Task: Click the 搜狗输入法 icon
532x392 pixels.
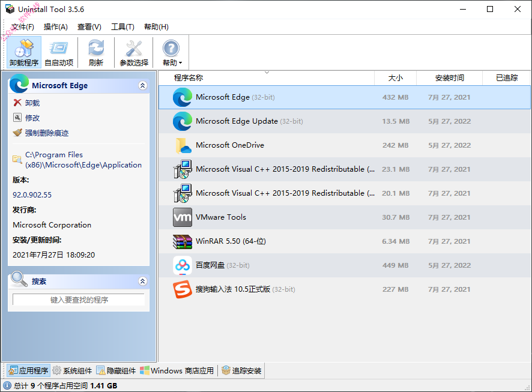Action: 183,289
